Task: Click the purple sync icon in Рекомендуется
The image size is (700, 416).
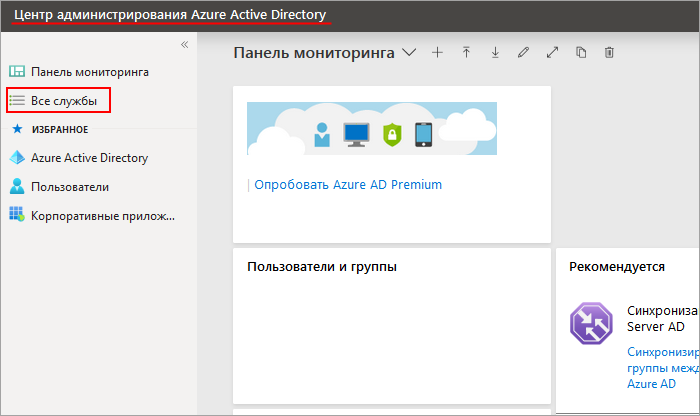Action: click(590, 321)
